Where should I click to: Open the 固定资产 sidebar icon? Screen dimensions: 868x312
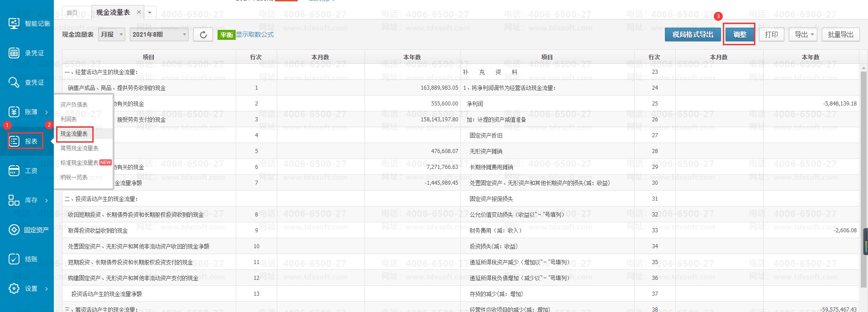[14, 230]
